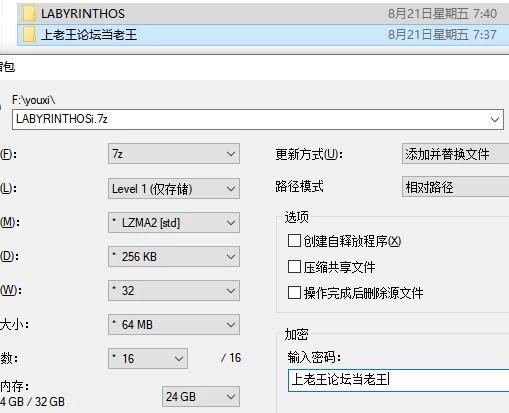The height and width of the screenshot is (413, 509).
Task: Open the 7z archive format dropdown
Action: coord(174,154)
